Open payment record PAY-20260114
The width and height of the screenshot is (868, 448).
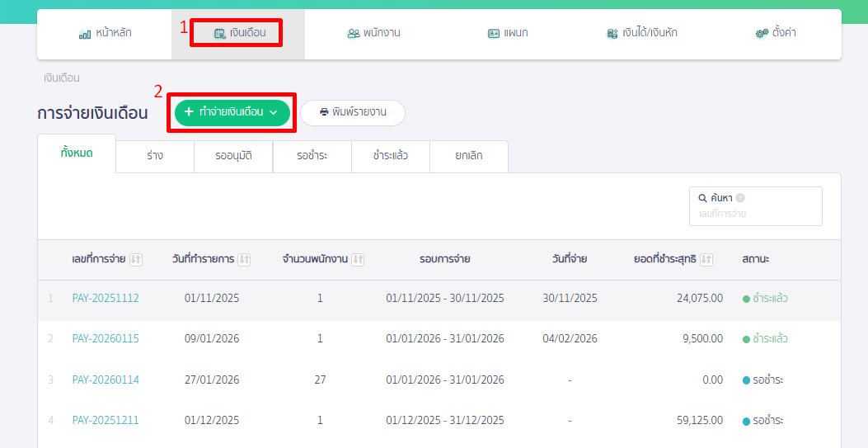tap(106, 380)
